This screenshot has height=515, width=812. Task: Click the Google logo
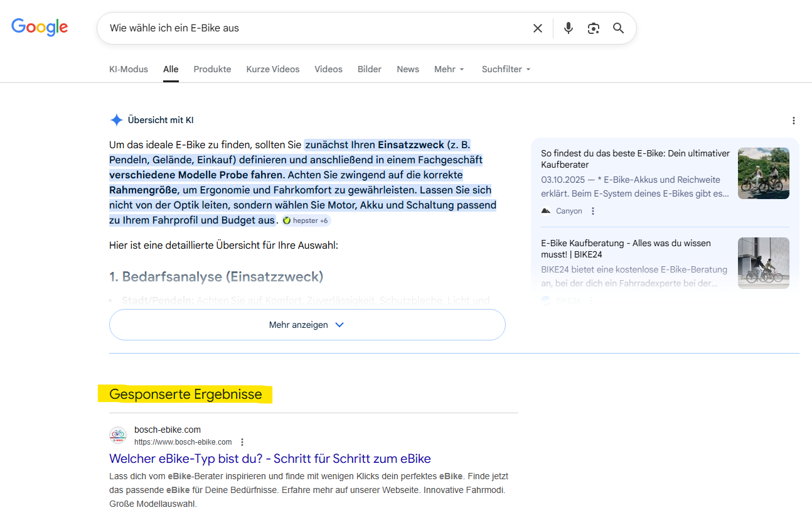[x=40, y=27]
